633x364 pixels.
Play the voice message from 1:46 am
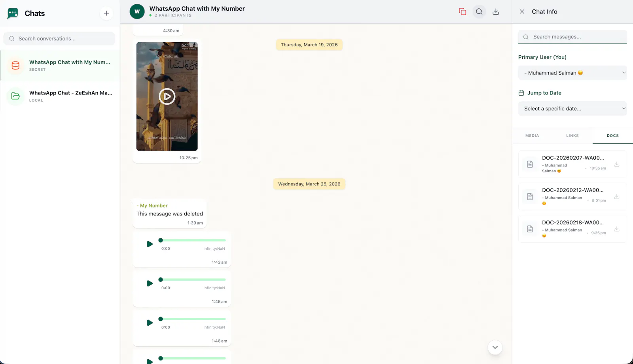click(150, 323)
